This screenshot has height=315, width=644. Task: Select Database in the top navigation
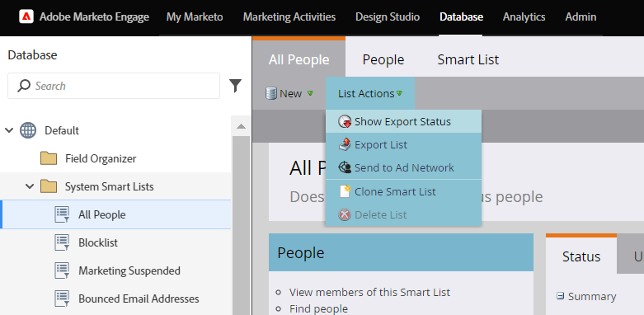461,16
